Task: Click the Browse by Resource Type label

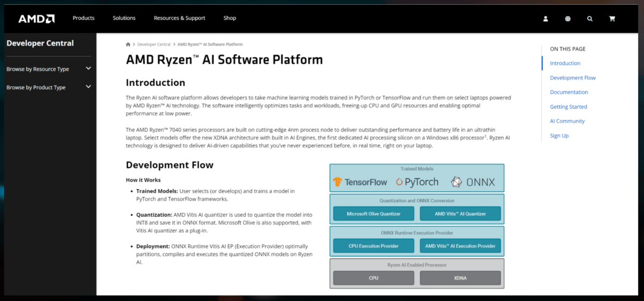Action: pos(38,69)
